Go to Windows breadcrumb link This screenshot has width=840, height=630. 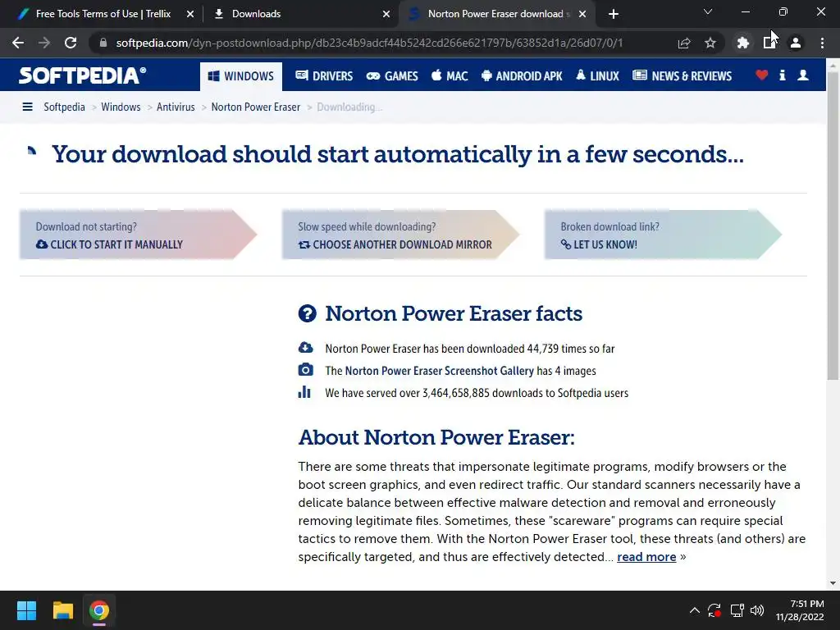coord(121,107)
